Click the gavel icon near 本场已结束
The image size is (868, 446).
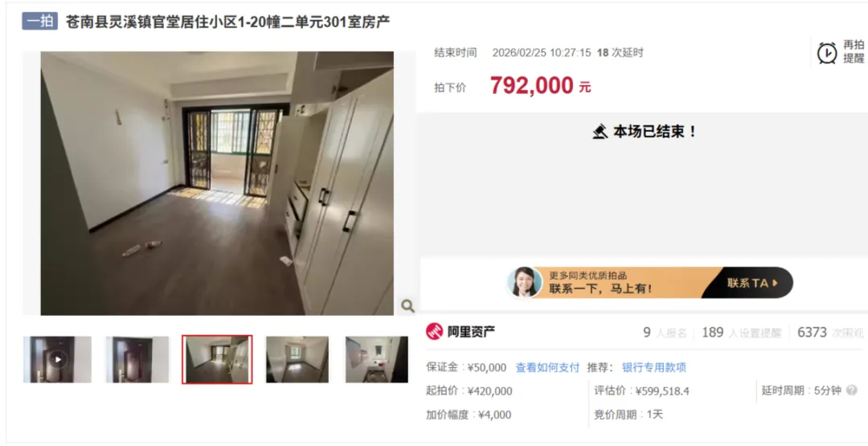(600, 132)
